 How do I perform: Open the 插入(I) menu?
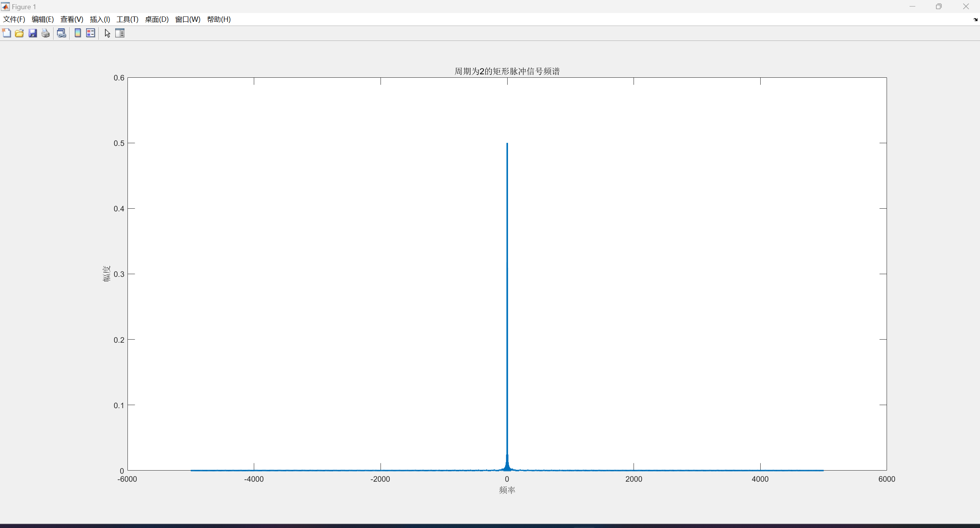[x=100, y=20]
